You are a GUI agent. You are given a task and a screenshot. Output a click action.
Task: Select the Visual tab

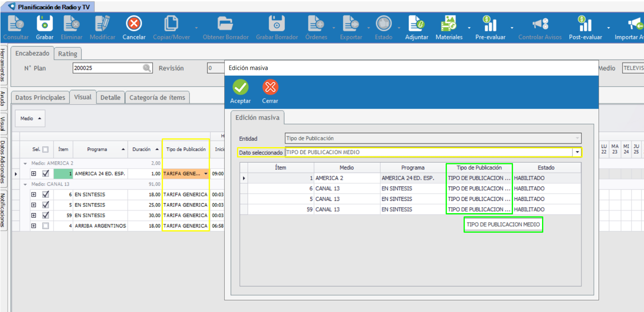[x=83, y=97]
